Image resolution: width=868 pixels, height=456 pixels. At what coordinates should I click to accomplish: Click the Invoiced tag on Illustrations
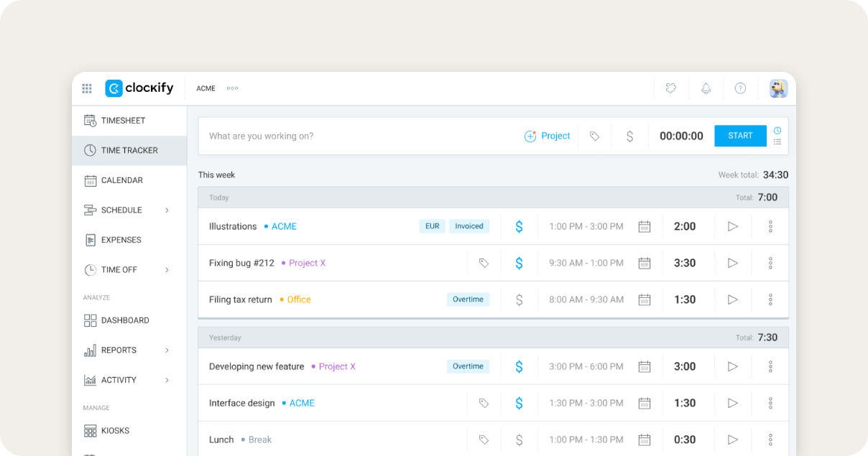coord(469,226)
